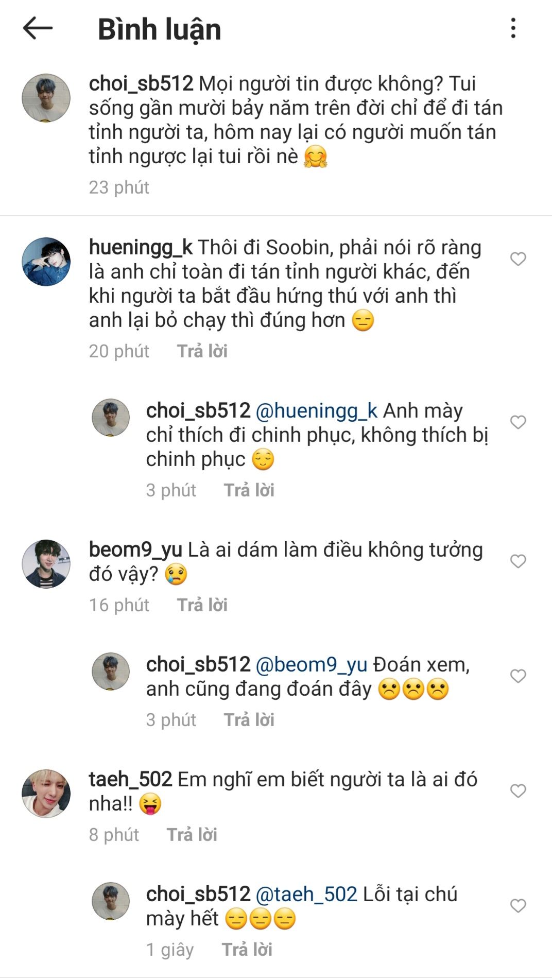Open the three-dot more options menu
The image size is (552, 980).
(513, 28)
